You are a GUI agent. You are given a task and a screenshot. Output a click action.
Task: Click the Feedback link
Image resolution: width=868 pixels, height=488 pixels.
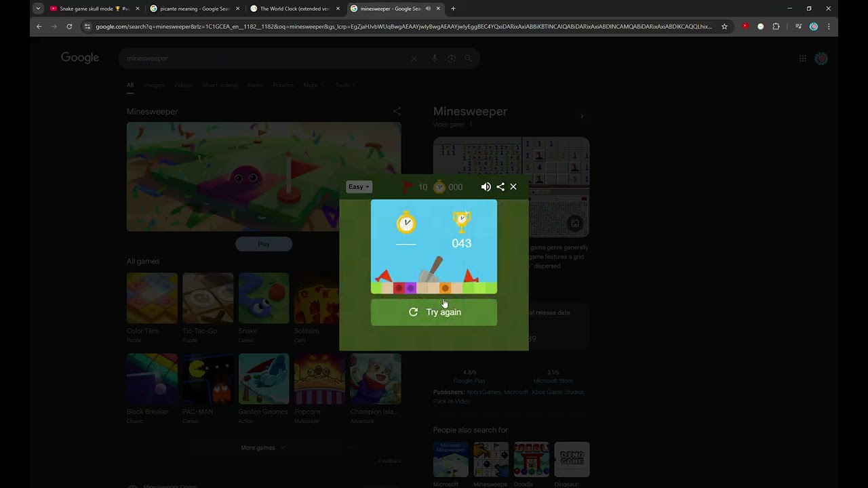pos(390,461)
